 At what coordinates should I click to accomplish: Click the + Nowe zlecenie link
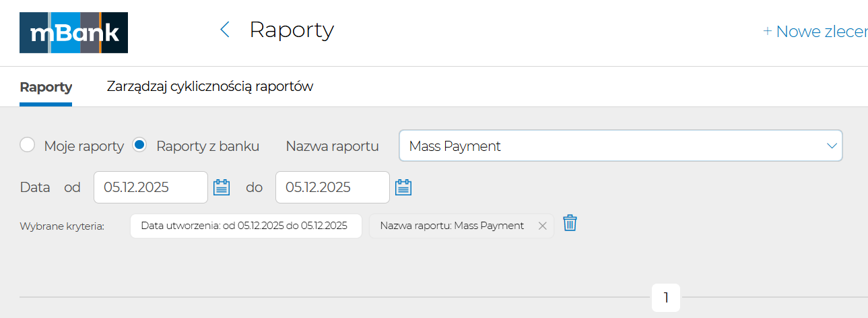pyautogui.click(x=815, y=31)
